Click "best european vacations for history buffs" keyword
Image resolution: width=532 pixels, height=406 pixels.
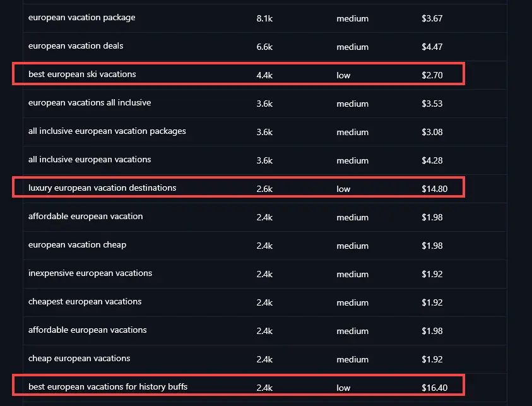click(107, 386)
